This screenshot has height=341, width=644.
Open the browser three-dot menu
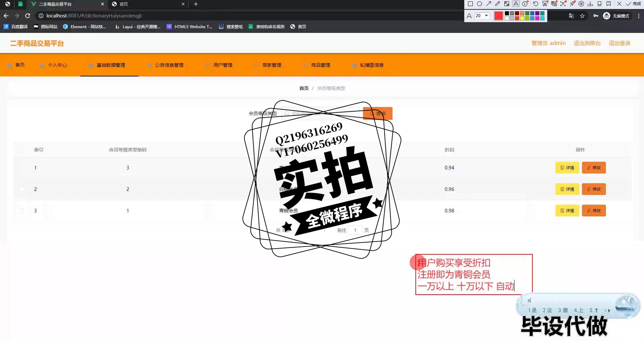point(639,16)
